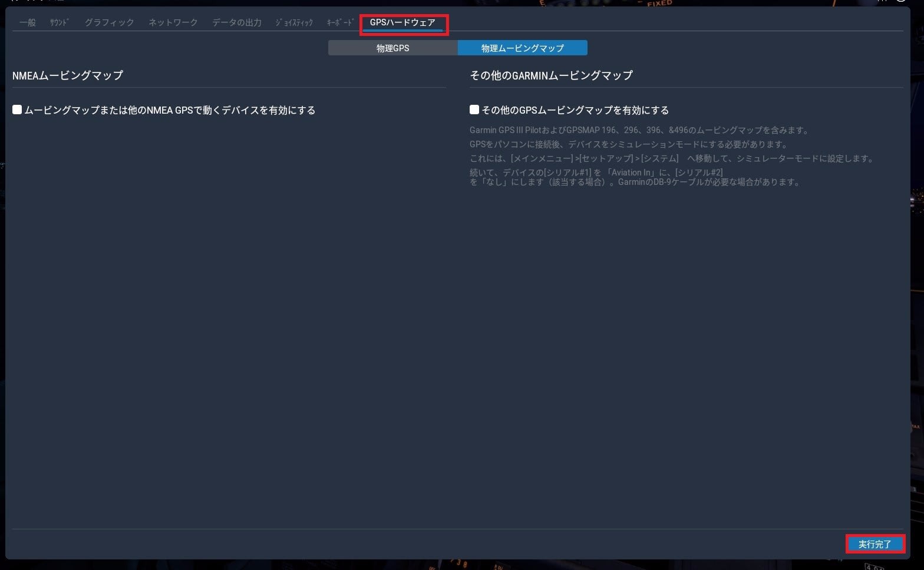Click the Garmin GPS III Pilot description line
Screen dimensions: 924x570
640,130
